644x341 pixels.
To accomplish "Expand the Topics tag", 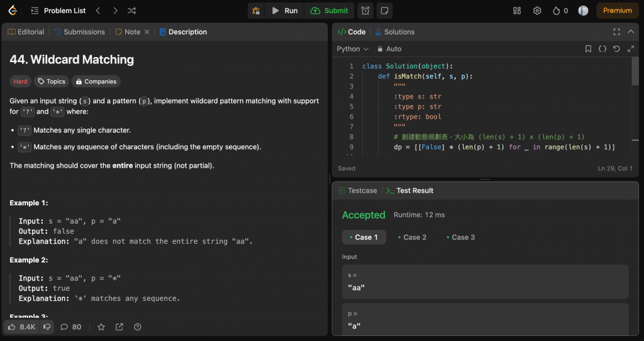I will tap(51, 82).
